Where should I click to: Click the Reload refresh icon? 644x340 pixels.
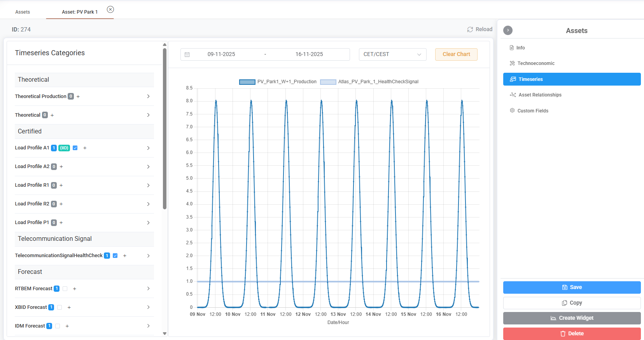[x=470, y=30]
